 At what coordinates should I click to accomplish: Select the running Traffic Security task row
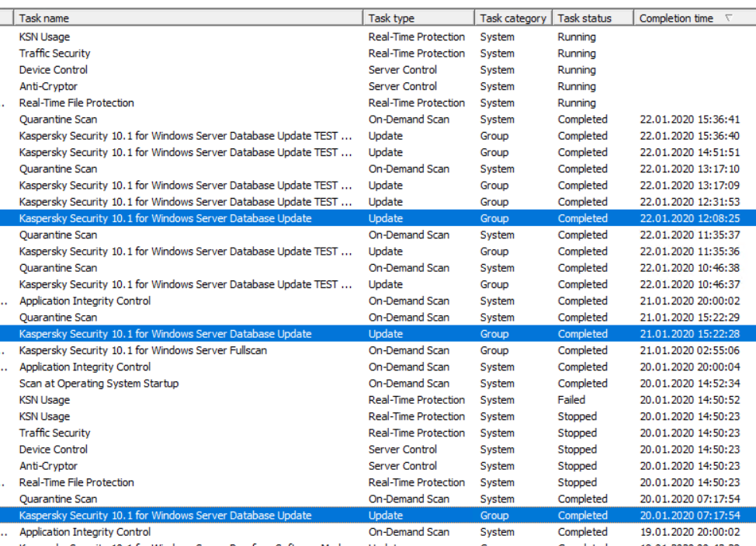pos(54,54)
